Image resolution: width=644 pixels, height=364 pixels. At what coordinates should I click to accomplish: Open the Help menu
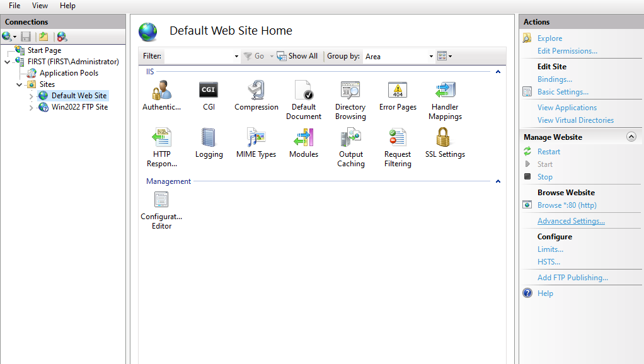coord(67,6)
